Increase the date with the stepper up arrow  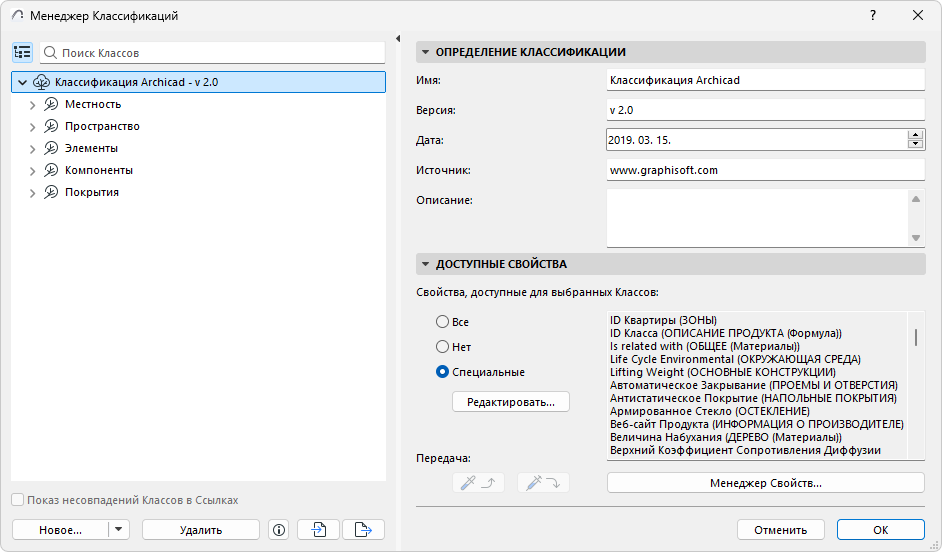[x=916, y=135]
